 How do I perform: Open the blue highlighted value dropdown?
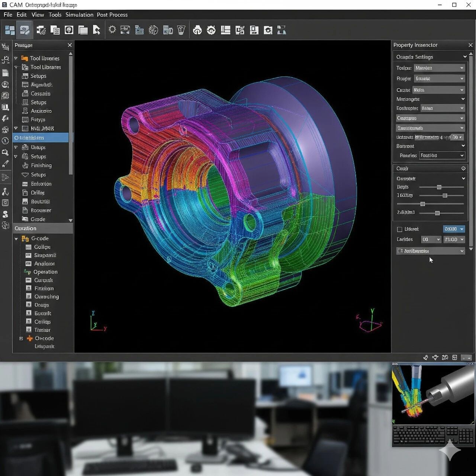tap(454, 229)
